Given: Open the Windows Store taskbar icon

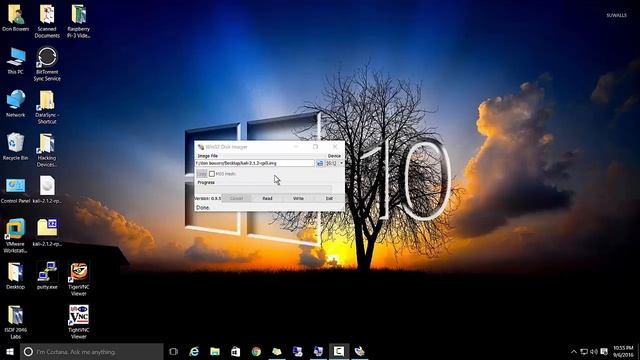Looking at the screenshot, I should tap(236, 351).
